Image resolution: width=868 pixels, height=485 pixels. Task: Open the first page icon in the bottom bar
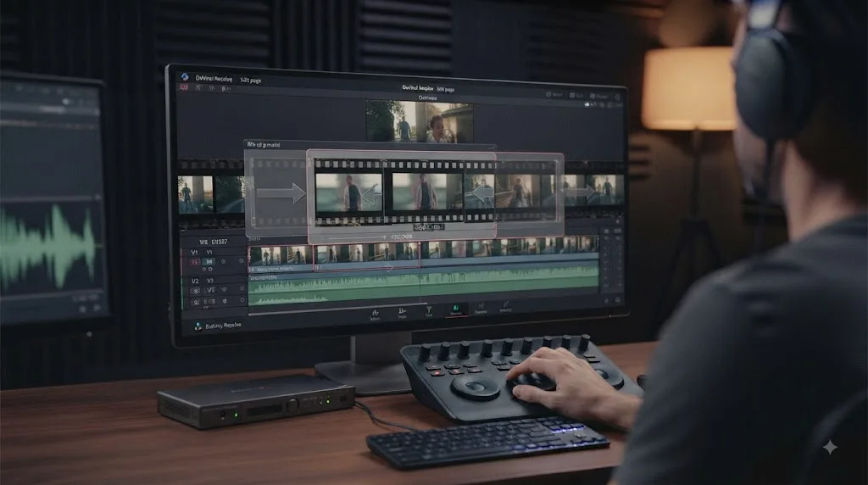[376, 315]
